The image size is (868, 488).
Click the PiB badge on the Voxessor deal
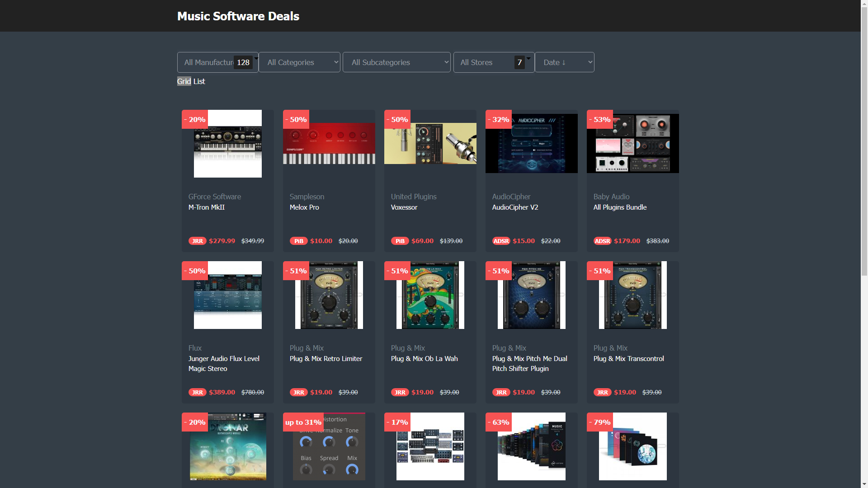click(x=400, y=241)
